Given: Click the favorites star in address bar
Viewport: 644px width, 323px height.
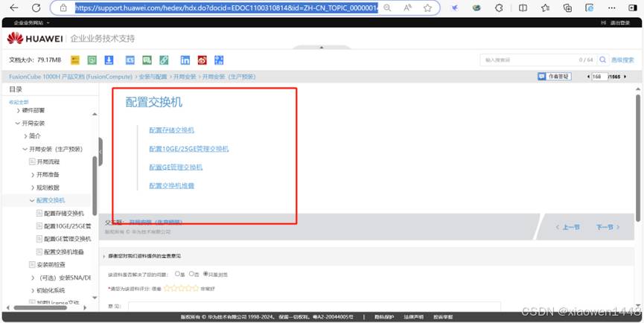Looking at the screenshot, I should point(427,8).
